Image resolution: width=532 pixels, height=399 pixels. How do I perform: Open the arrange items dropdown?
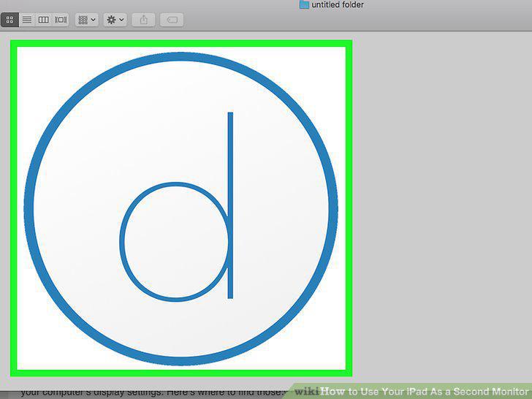point(87,20)
